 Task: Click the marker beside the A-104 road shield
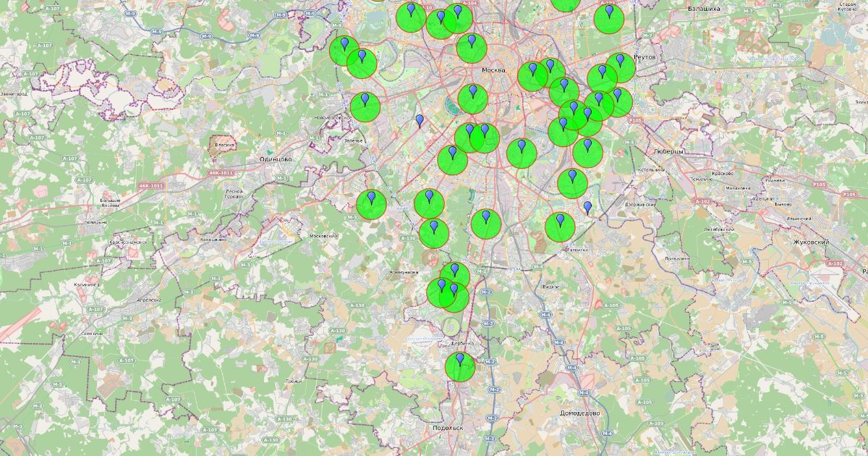[457, 19]
